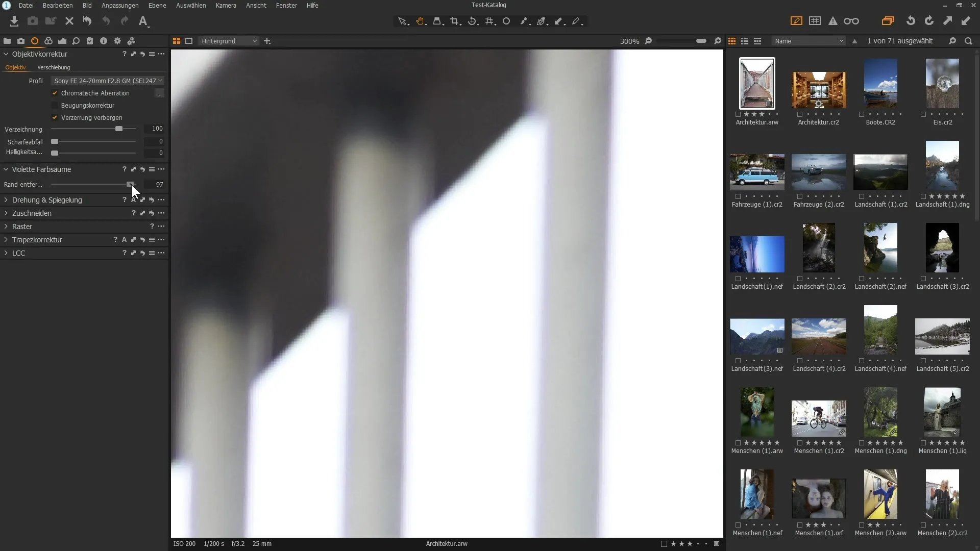Toggle the Exposure warning triangle icon
This screenshot has height=551, width=980.
[833, 21]
